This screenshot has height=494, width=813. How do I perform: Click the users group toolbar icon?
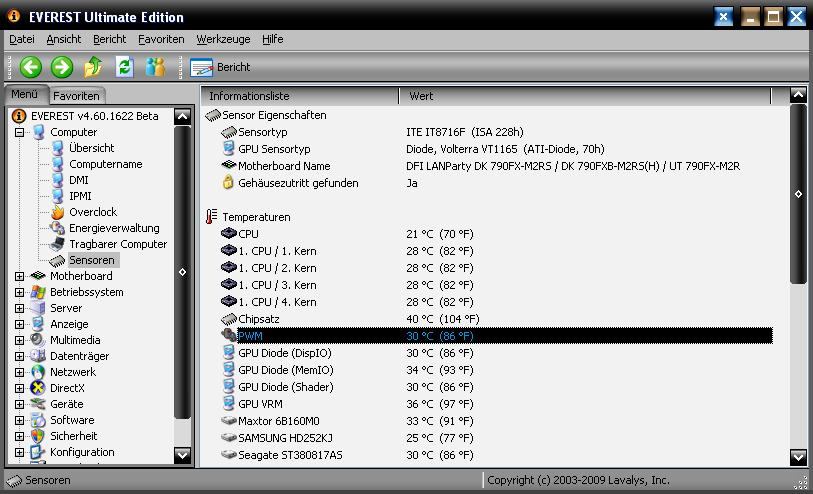tap(155, 67)
